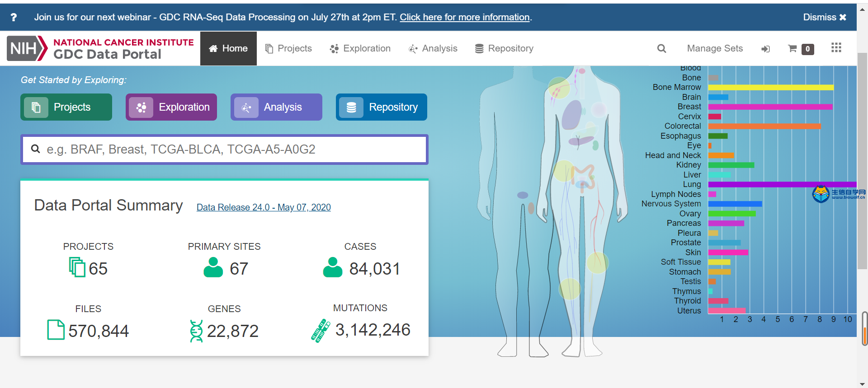Select the Pancreas magenta bar in chart

pyautogui.click(x=726, y=224)
